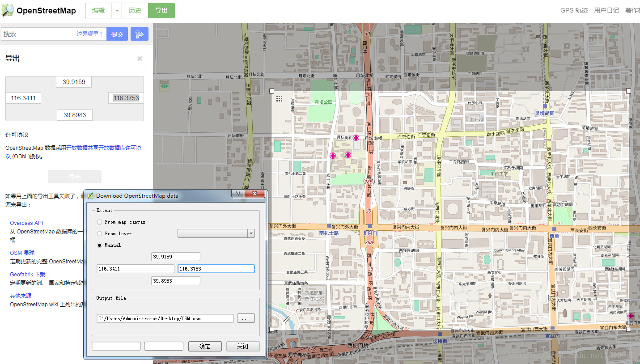Select the From map canvas radio option
640x364 pixels.
pos(99,222)
